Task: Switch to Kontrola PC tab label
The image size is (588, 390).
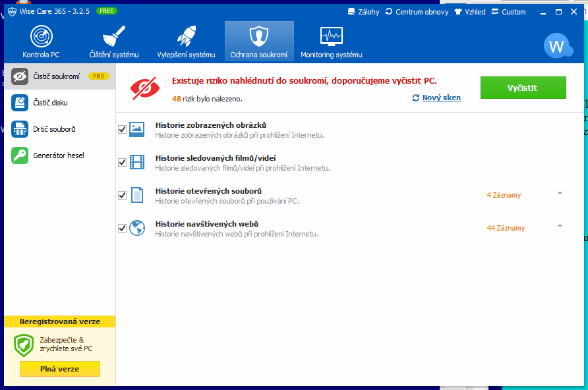Action: coord(42,55)
